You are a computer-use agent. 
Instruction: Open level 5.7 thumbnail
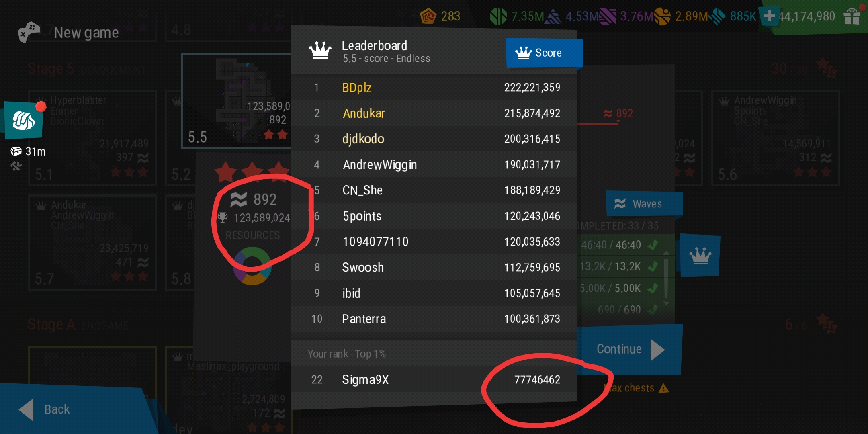92,243
